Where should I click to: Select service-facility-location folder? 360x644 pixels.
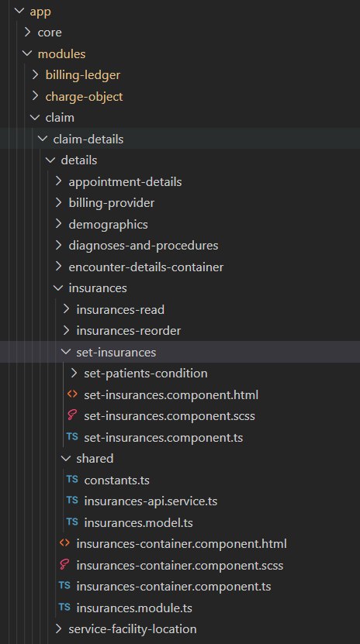coord(133,629)
